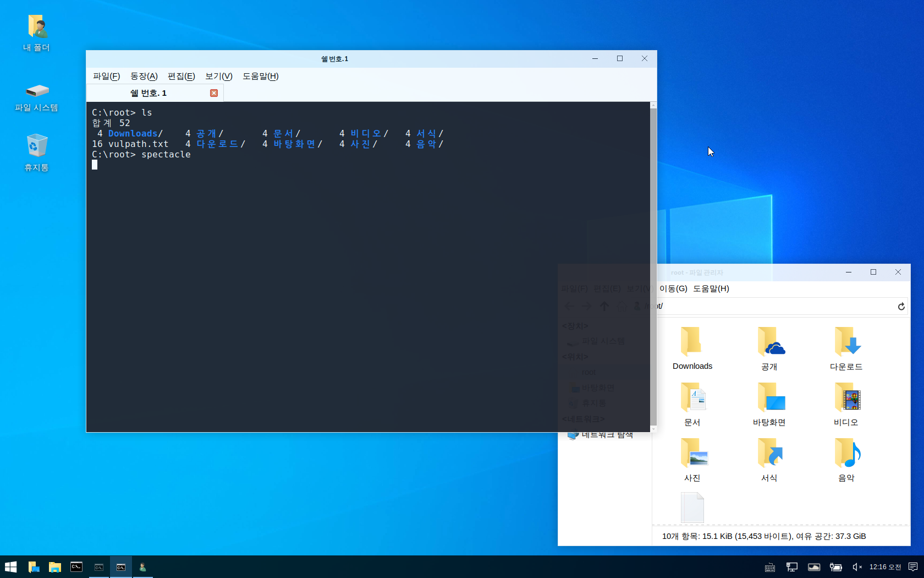Switch to the dimmed terminal taskbar window
924x578 pixels.
point(99,567)
